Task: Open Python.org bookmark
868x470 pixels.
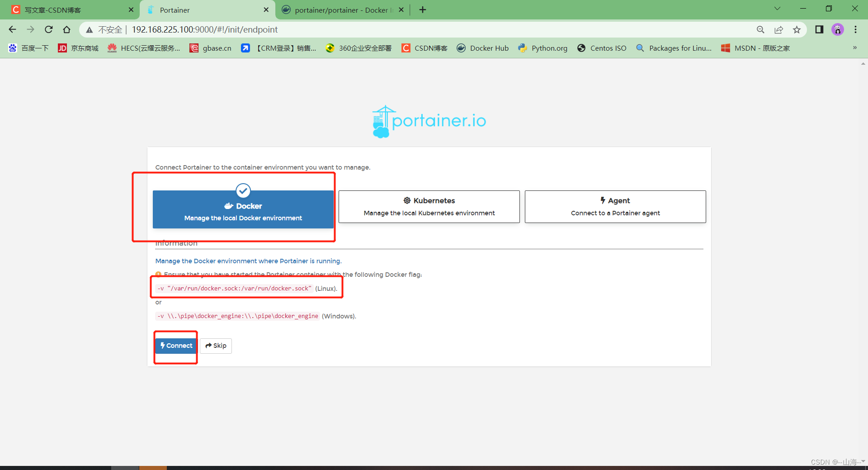Action: click(x=543, y=48)
